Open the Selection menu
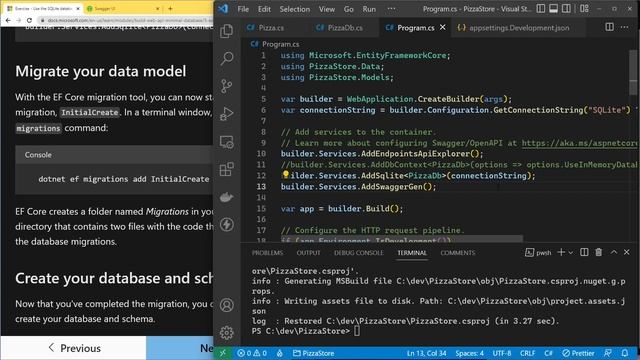 click(294, 9)
